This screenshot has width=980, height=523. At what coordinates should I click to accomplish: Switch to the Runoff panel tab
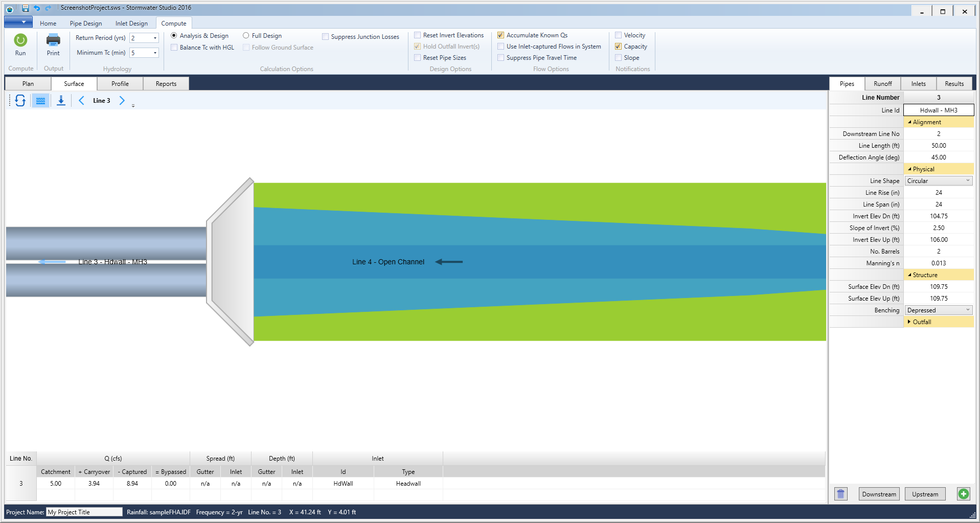(882, 83)
